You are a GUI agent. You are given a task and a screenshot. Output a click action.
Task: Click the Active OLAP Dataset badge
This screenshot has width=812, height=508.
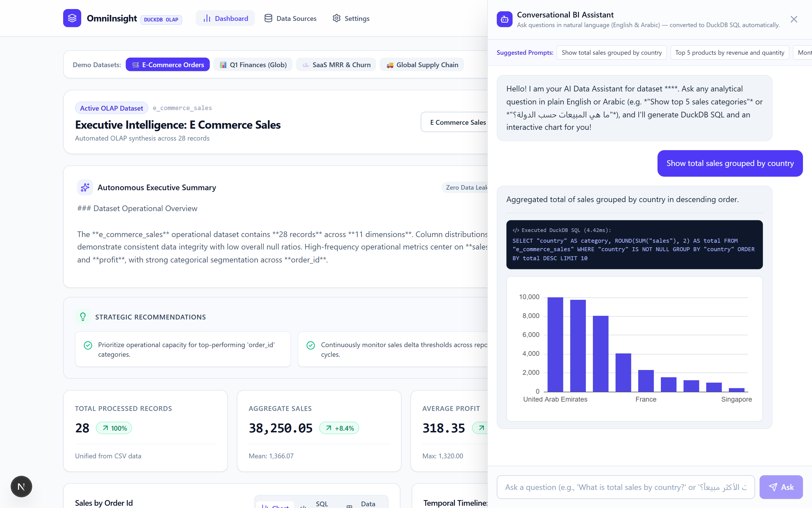[x=111, y=108]
